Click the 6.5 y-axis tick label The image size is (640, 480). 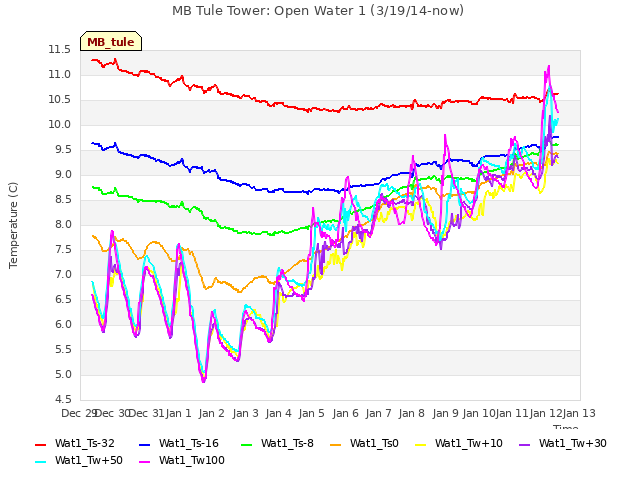[x=63, y=300]
